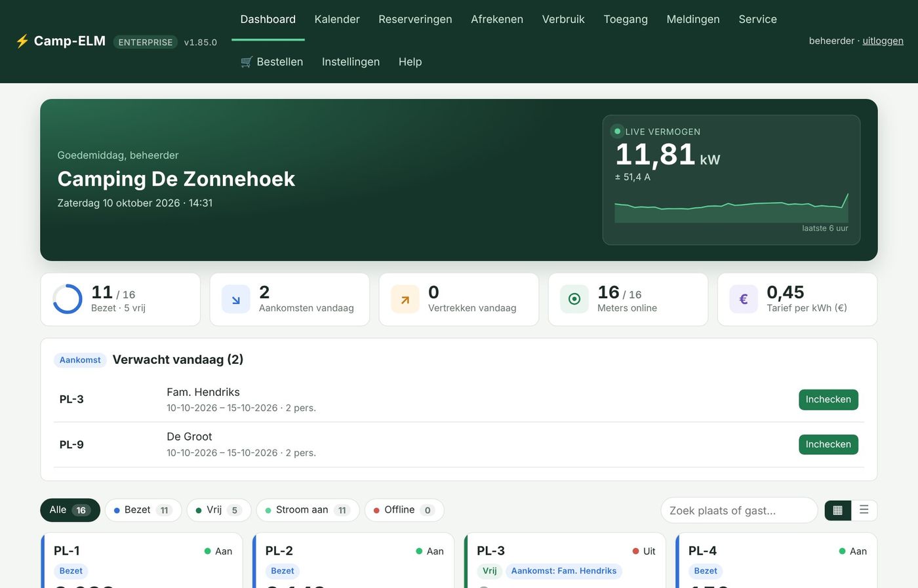Click the uitloggen link
Viewport: 918px width, 588px height.
pos(883,41)
